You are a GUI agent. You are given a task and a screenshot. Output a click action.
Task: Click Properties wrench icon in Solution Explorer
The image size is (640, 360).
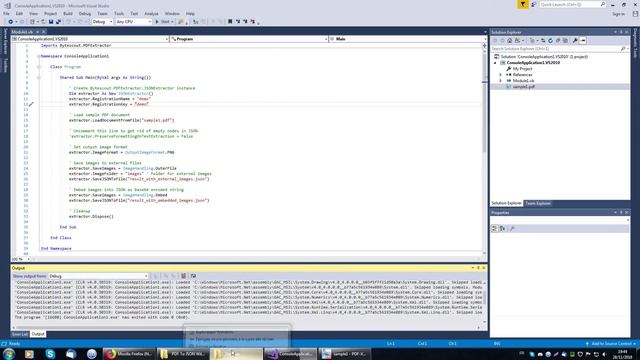(575, 40)
